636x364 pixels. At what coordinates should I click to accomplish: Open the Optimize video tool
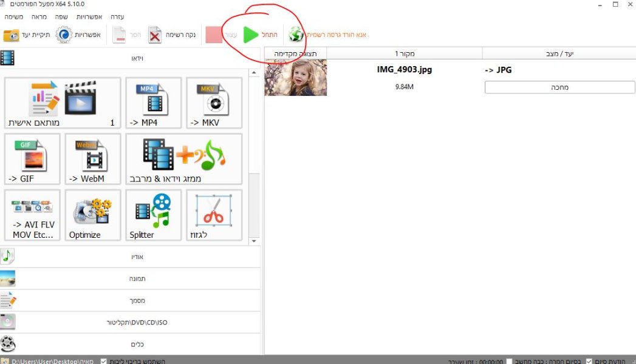[93, 215]
